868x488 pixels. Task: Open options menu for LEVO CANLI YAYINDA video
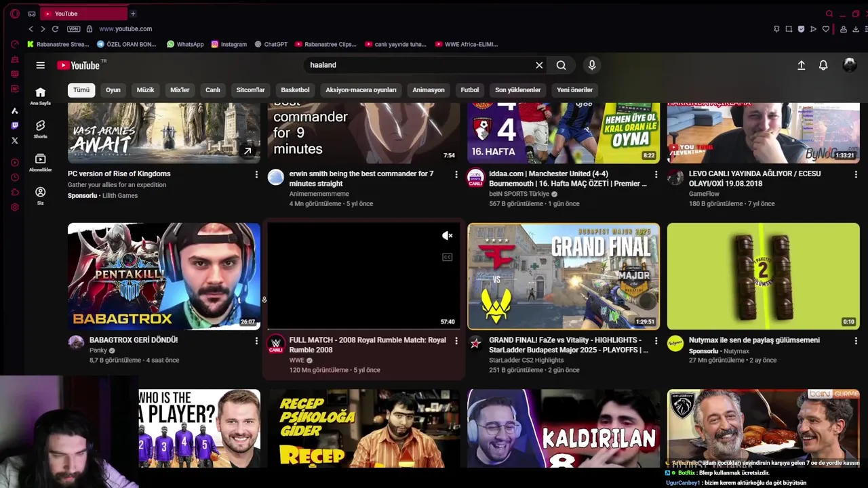click(856, 175)
